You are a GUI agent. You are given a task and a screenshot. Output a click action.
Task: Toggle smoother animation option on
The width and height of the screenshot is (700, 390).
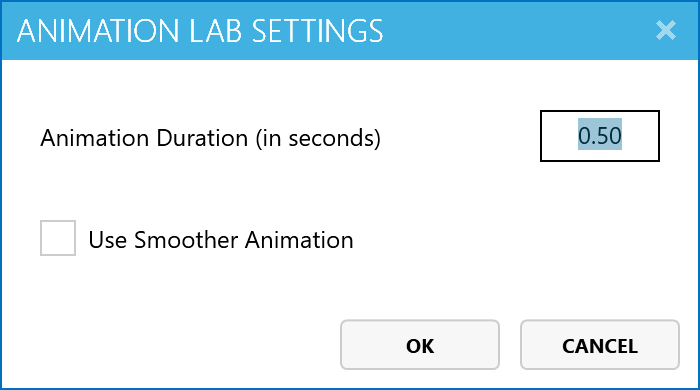tap(58, 238)
